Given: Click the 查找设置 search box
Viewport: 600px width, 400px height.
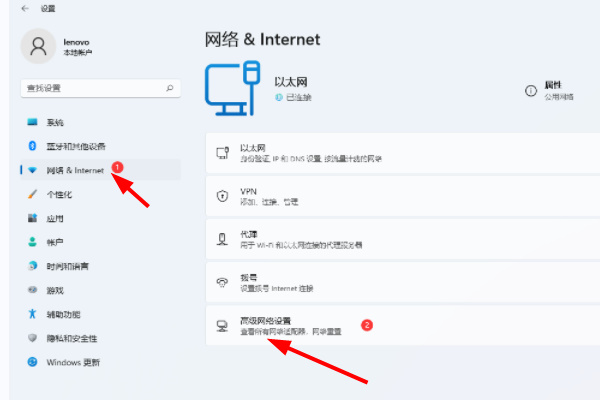Looking at the screenshot, I should pyautogui.click(x=98, y=89).
